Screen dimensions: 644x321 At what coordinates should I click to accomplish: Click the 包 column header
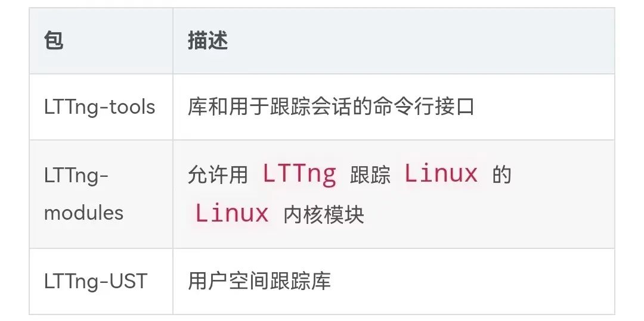(54, 41)
